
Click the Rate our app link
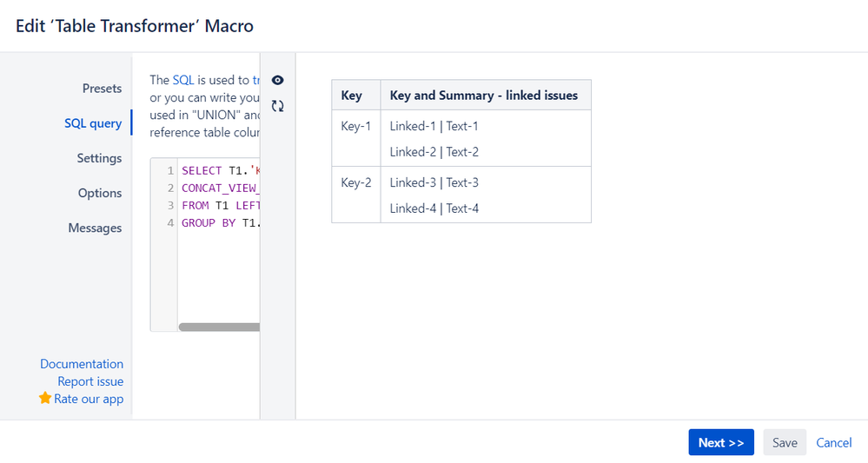point(89,399)
